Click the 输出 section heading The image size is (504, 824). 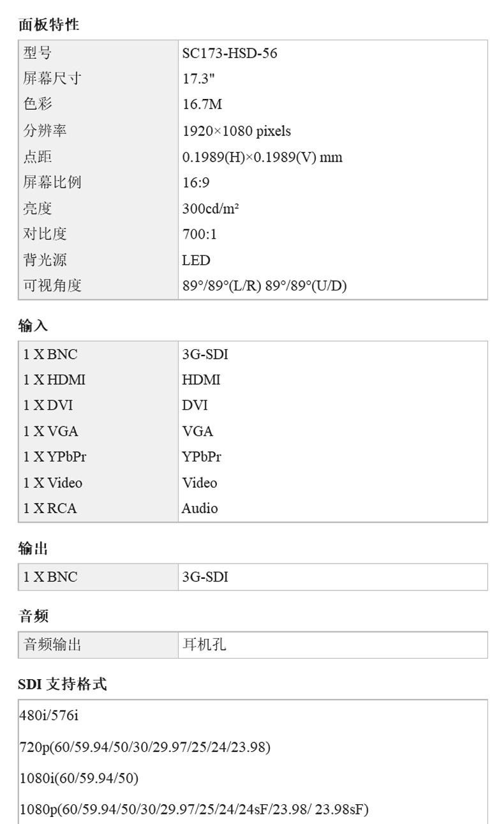33,549
